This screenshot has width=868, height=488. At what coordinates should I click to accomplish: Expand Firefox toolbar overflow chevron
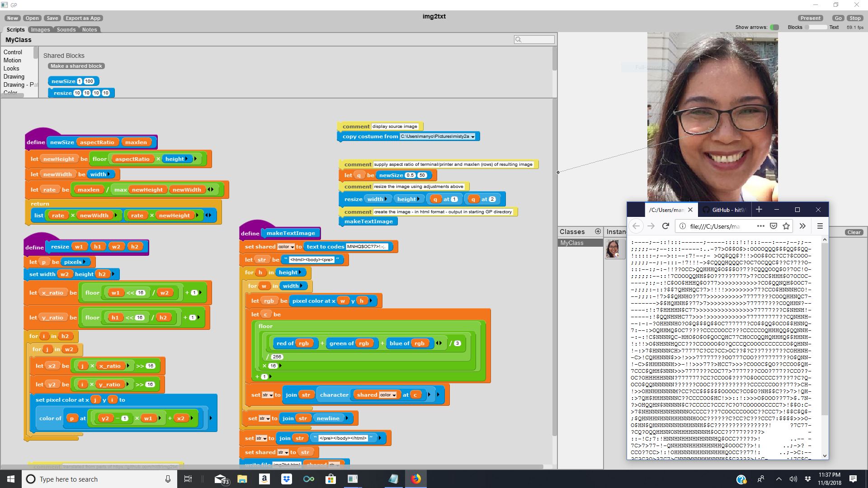click(x=802, y=226)
